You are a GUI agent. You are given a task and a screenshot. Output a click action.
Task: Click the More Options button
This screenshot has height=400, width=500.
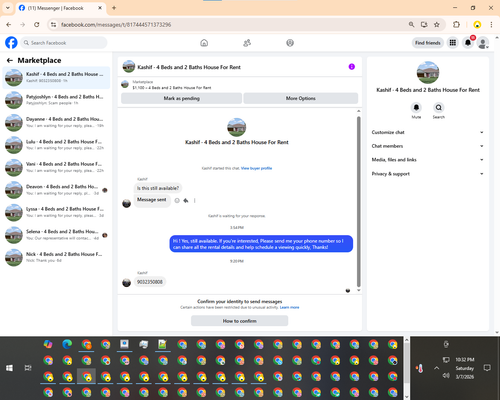click(301, 98)
